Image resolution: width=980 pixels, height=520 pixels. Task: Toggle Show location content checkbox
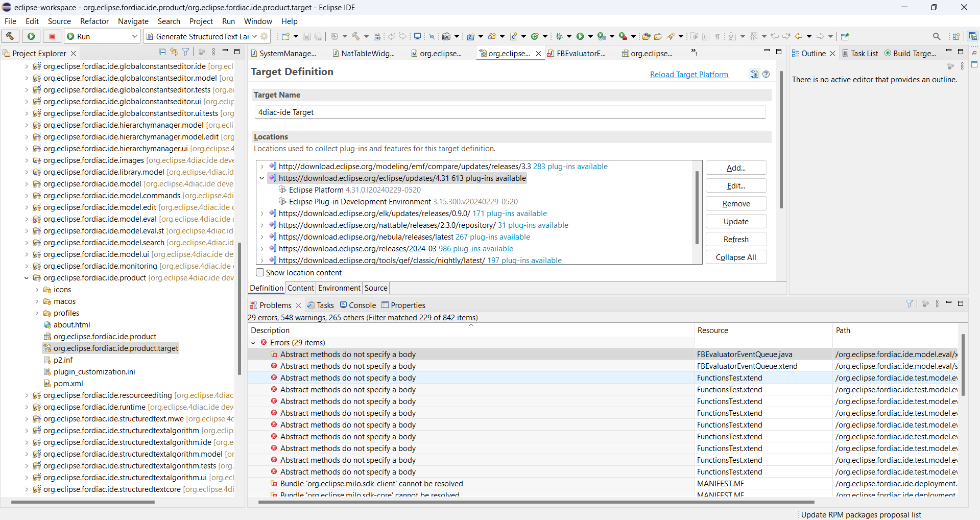[x=260, y=272]
